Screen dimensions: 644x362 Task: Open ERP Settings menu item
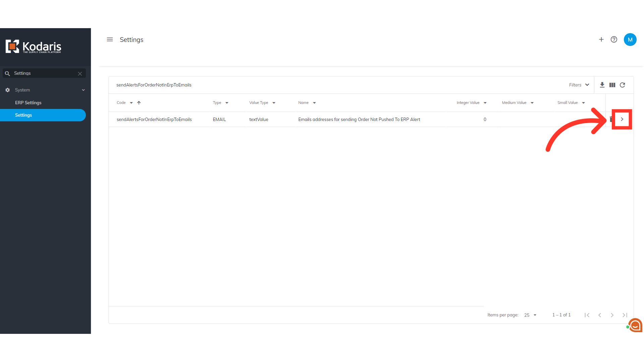tap(28, 103)
